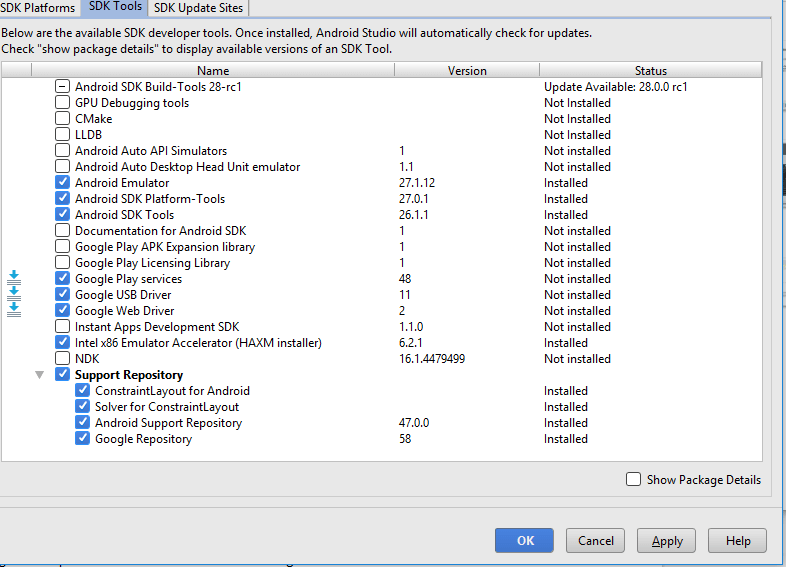Image resolution: width=786 pixels, height=567 pixels.
Task: Click the Status column header
Action: pos(650,70)
